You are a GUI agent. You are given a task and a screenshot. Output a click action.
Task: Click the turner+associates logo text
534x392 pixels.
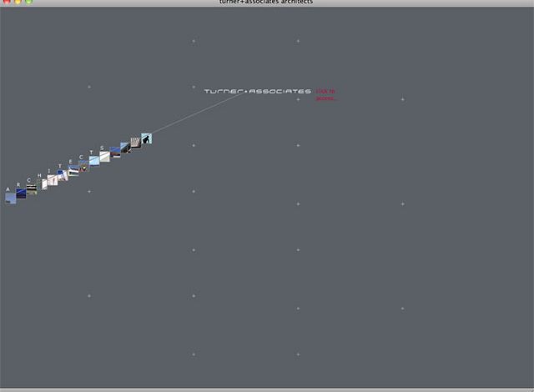click(x=257, y=91)
